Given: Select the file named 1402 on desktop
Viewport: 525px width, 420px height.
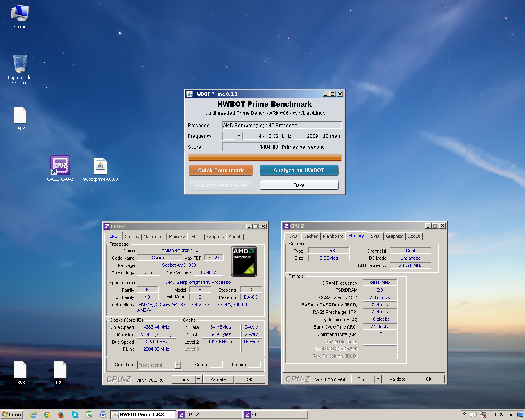Looking at the screenshot, I should (20, 118).
